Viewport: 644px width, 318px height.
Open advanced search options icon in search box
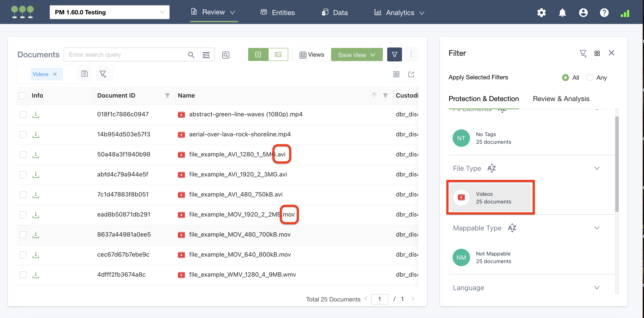click(206, 55)
